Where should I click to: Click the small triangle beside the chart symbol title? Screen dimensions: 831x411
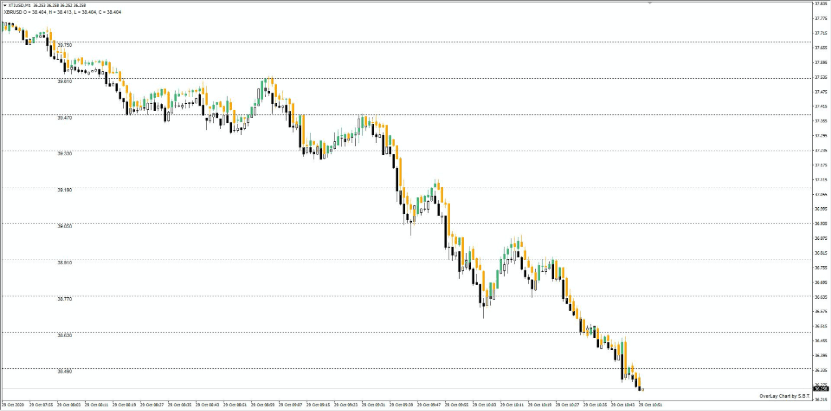pyautogui.click(x=3, y=5)
